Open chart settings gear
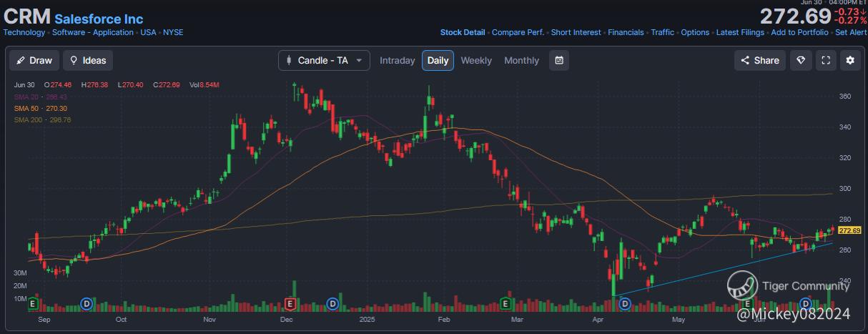 850,60
